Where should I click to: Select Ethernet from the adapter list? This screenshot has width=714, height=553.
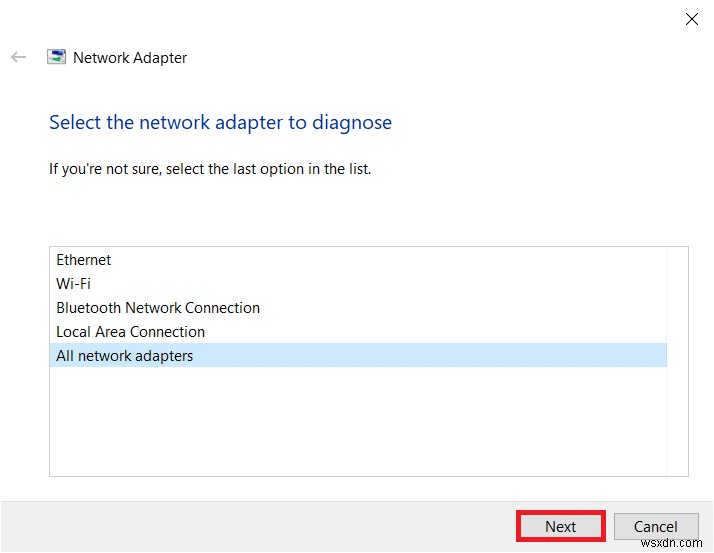(x=84, y=260)
